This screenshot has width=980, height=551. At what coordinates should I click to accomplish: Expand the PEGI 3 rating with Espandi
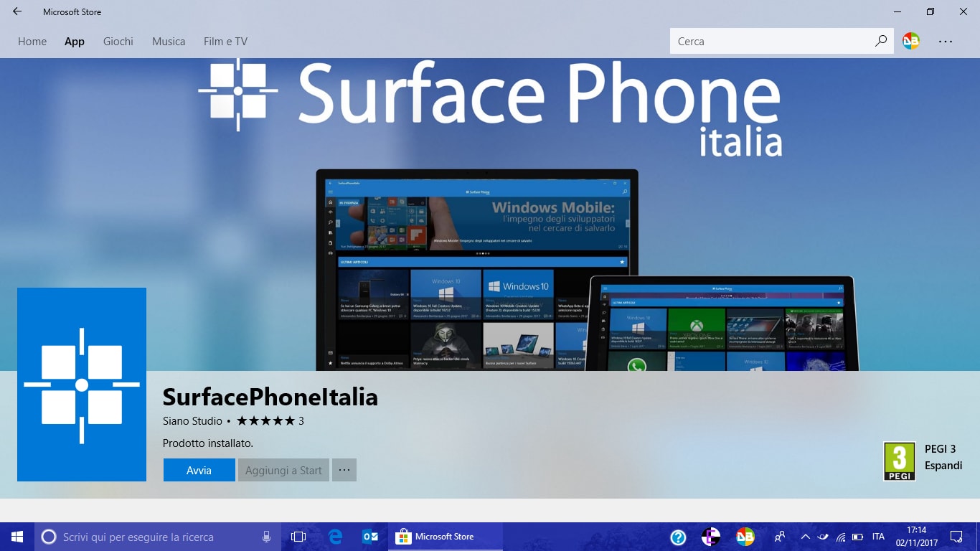[943, 465]
